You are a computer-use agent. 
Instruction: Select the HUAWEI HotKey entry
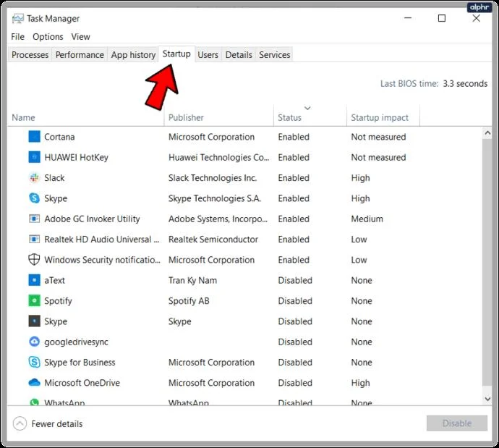click(x=77, y=157)
